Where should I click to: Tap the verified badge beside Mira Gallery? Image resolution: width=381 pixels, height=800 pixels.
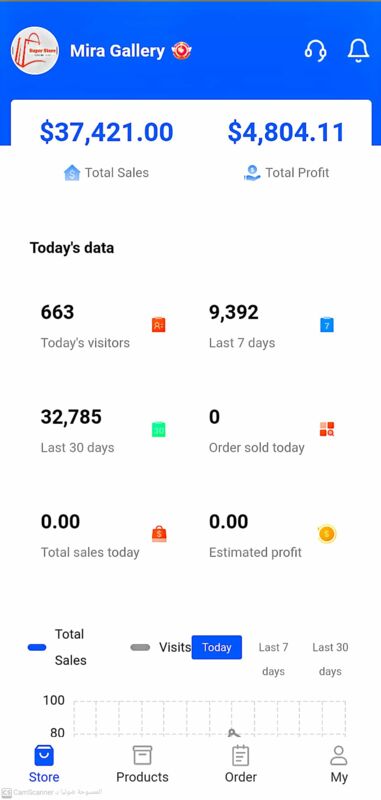[181, 51]
